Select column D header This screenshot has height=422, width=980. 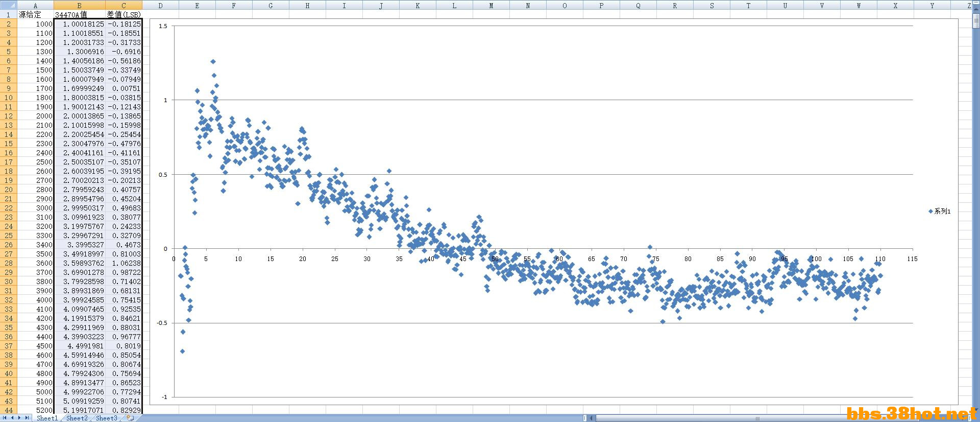pyautogui.click(x=160, y=5)
